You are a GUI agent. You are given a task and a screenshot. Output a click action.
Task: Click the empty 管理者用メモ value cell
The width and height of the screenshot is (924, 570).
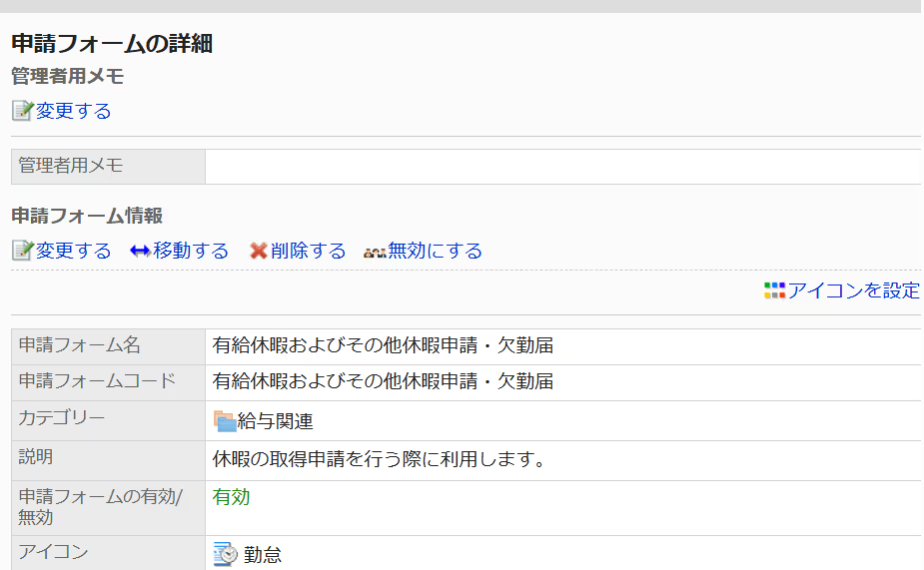point(562,167)
